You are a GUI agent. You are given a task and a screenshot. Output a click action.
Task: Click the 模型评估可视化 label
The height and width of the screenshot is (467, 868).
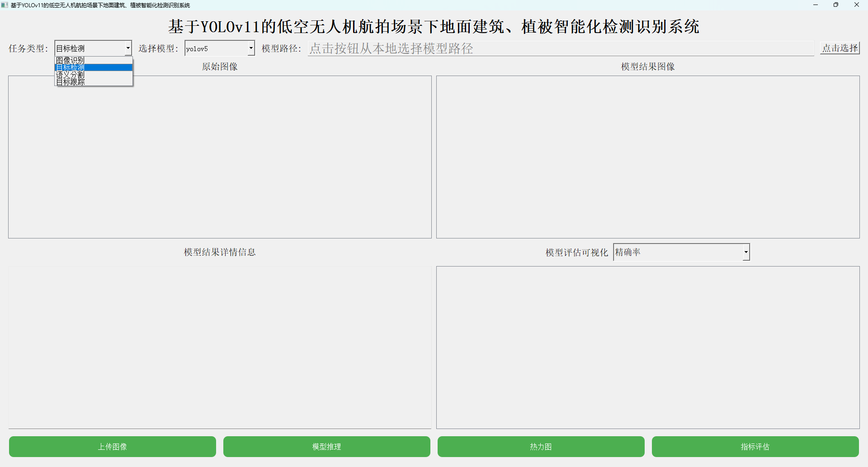(x=577, y=253)
